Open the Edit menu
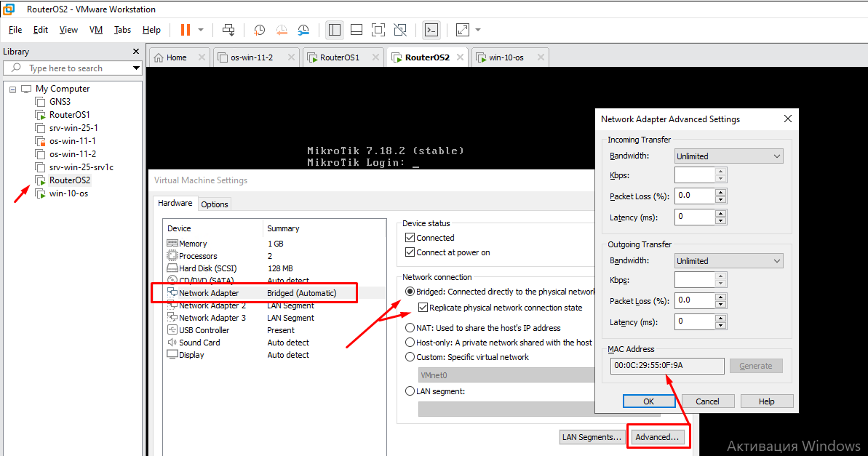This screenshot has width=868, height=456. tap(41, 30)
